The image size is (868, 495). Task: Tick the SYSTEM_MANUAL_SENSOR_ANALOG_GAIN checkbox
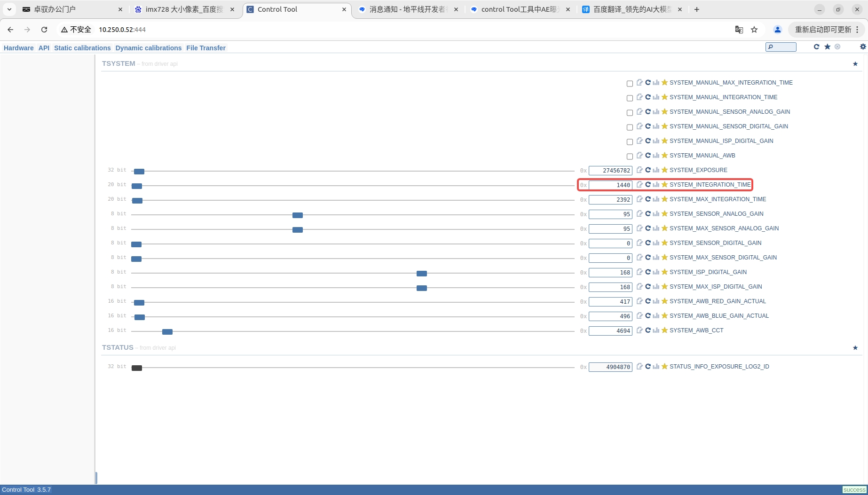(x=630, y=112)
